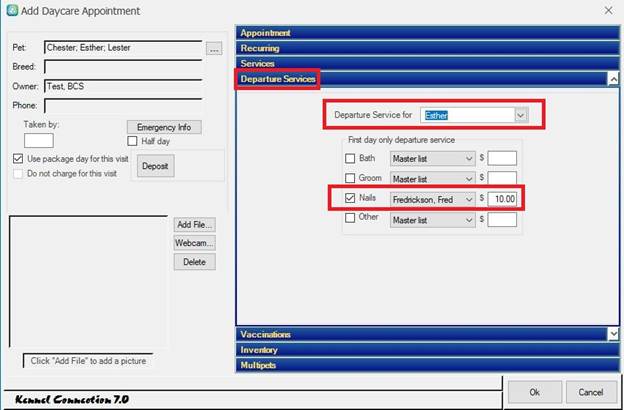Open the Other service groomer dropdown
The image size is (624, 410).
click(x=433, y=220)
